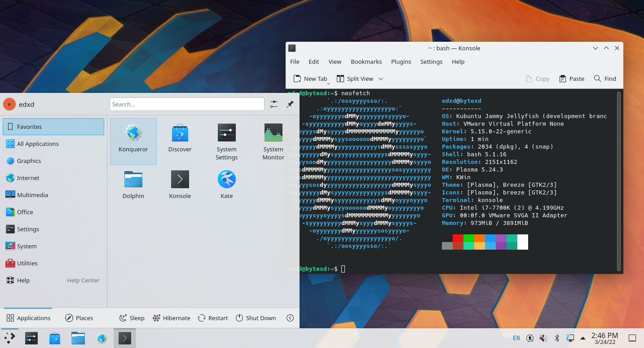
Task: Open the Bookmarks menu in Konsole
Action: (366, 62)
